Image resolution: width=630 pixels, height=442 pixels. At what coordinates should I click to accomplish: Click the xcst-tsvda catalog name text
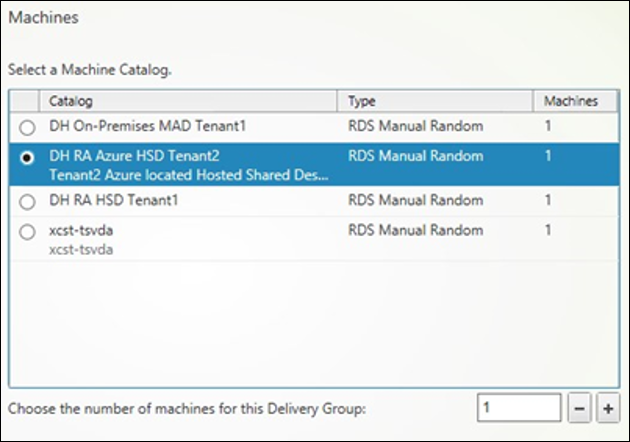[81, 230]
